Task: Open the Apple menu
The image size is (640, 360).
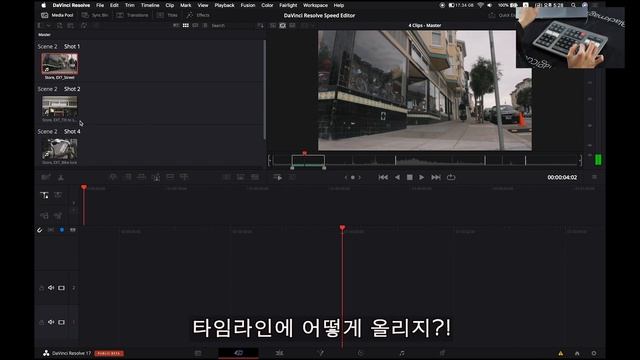Action: tap(43, 5)
